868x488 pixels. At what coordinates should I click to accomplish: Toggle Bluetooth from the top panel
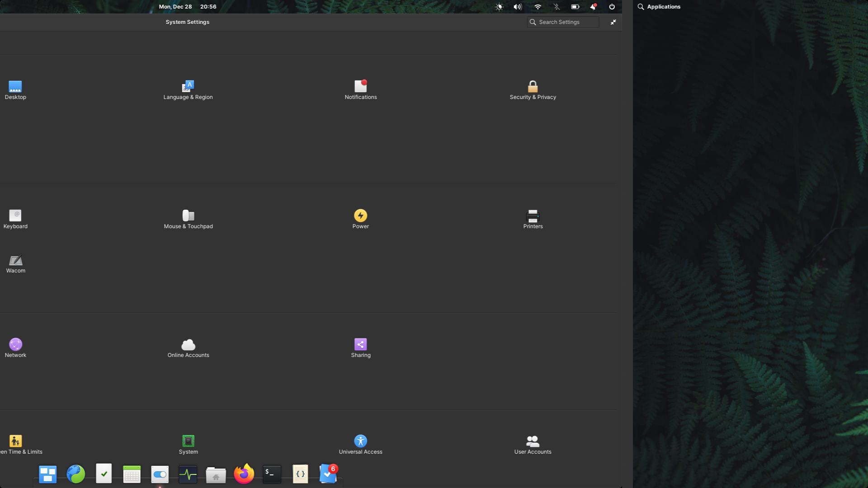pos(556,7)
